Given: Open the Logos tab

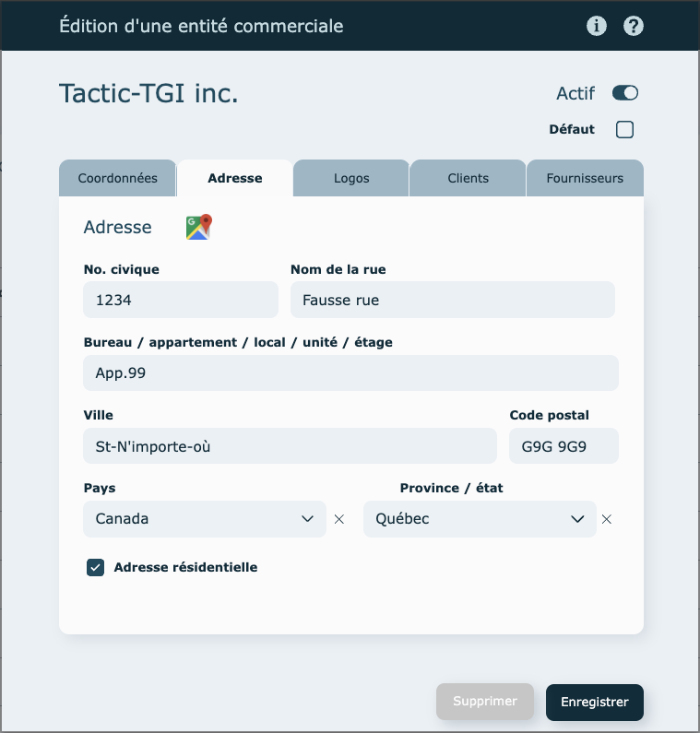Looking at the screenshot, I should click(351, 178).
